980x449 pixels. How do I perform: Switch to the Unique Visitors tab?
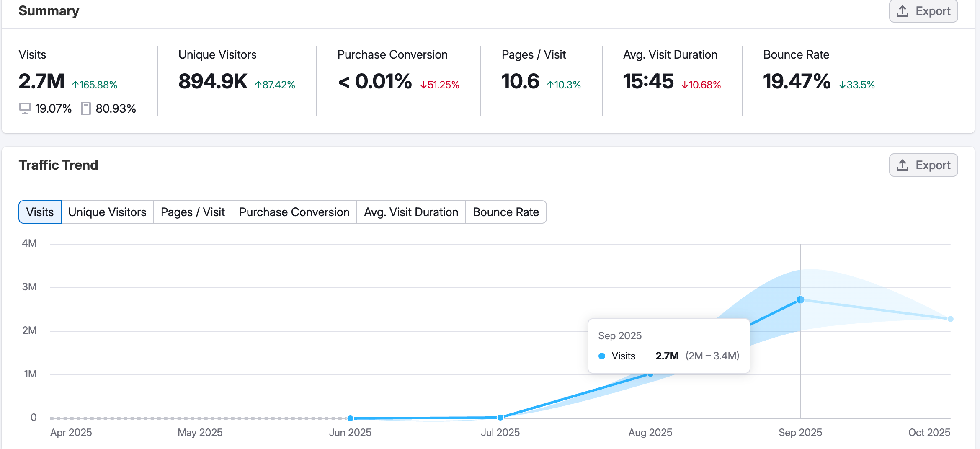point(107,212)
